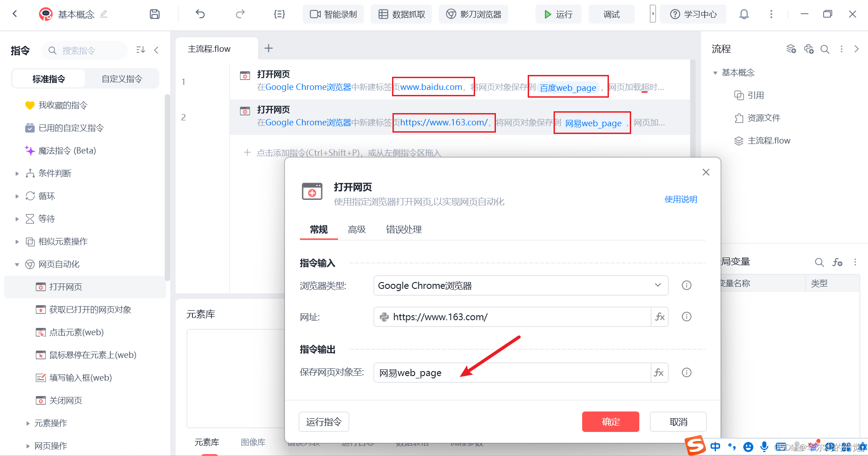Go back using the top-left arrow
This screenshot has height=456, width=868.
click(x=15, y=14)
